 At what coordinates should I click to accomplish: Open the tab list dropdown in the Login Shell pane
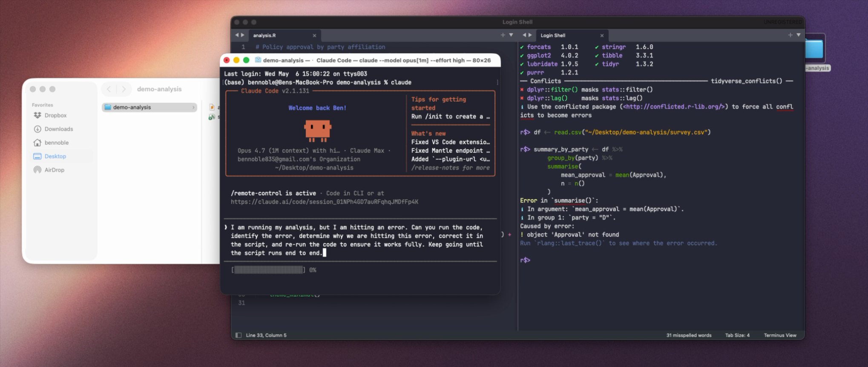click(799, 35)
